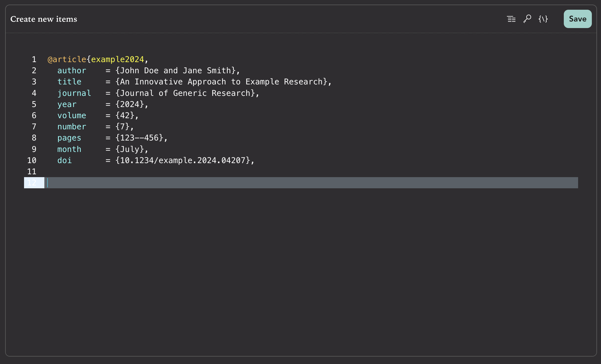
Task: Place cursor on the @article entry type
Action: tap(66, 59)
